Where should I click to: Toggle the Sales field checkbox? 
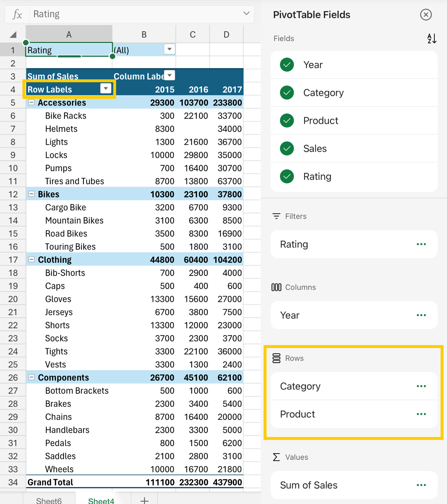coord(286,148)
